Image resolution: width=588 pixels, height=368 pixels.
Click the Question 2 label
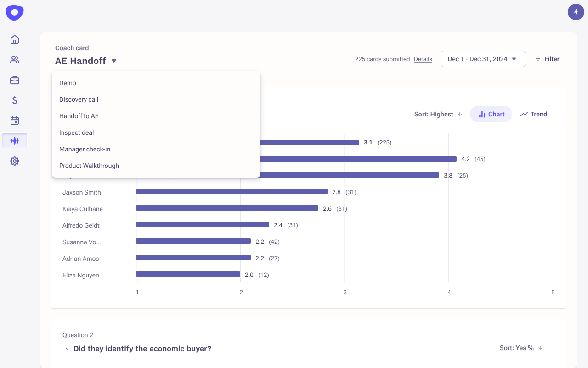tap(78, 335)
